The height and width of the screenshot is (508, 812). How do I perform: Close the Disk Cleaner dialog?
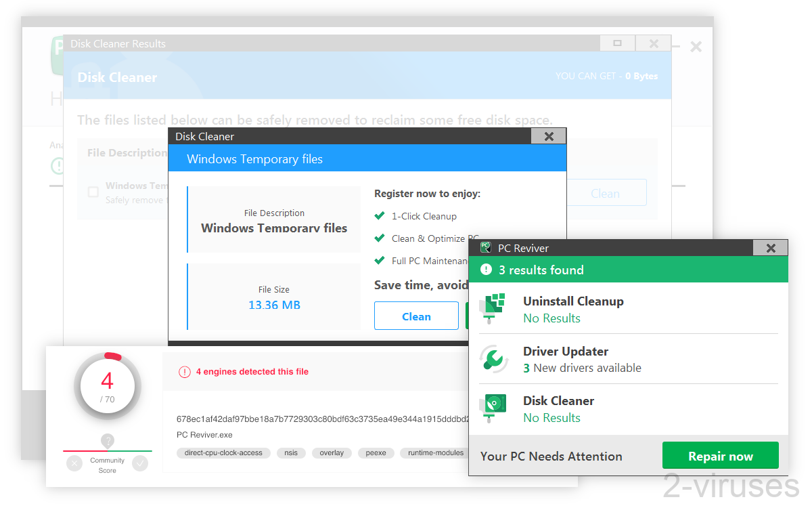coord(549,136)
